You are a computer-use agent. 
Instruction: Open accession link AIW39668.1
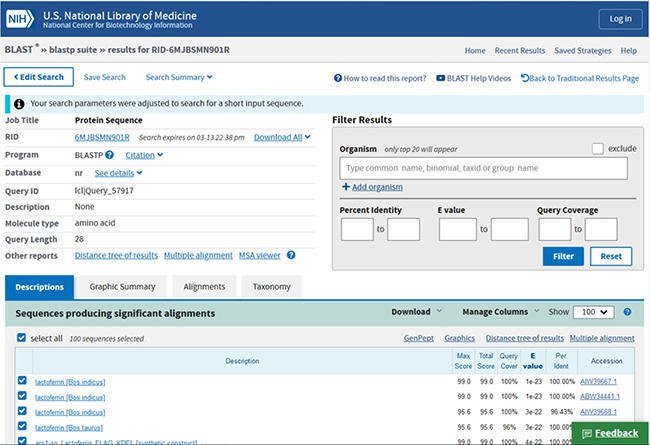(598, 412)
